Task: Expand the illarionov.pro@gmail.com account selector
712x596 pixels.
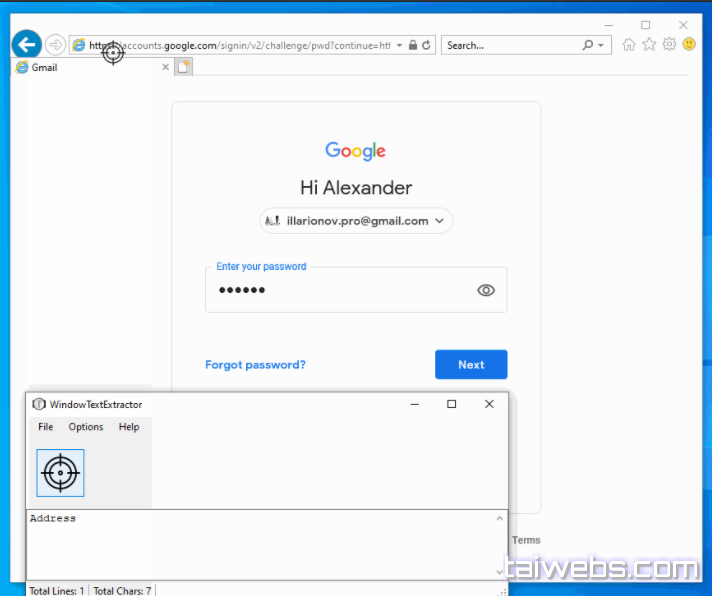Action: 356,221
